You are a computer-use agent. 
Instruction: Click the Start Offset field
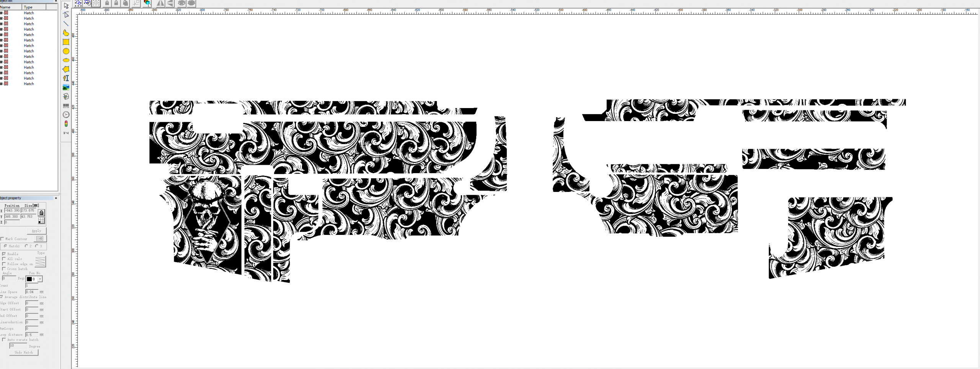31,309
